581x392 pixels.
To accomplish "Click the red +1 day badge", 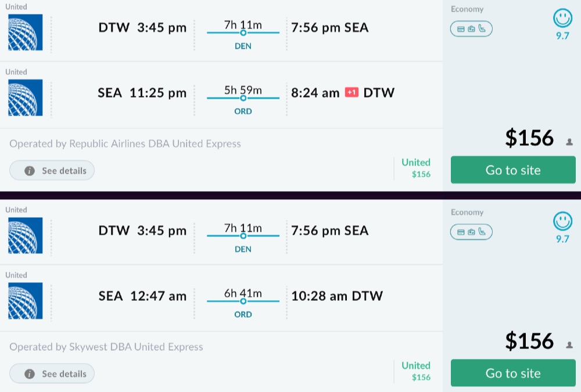I will 352,92.
